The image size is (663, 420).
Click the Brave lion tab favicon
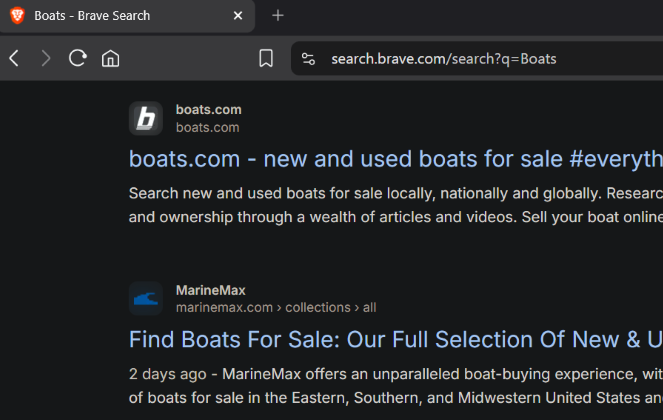pyautogui.click(x=17, y=16)
